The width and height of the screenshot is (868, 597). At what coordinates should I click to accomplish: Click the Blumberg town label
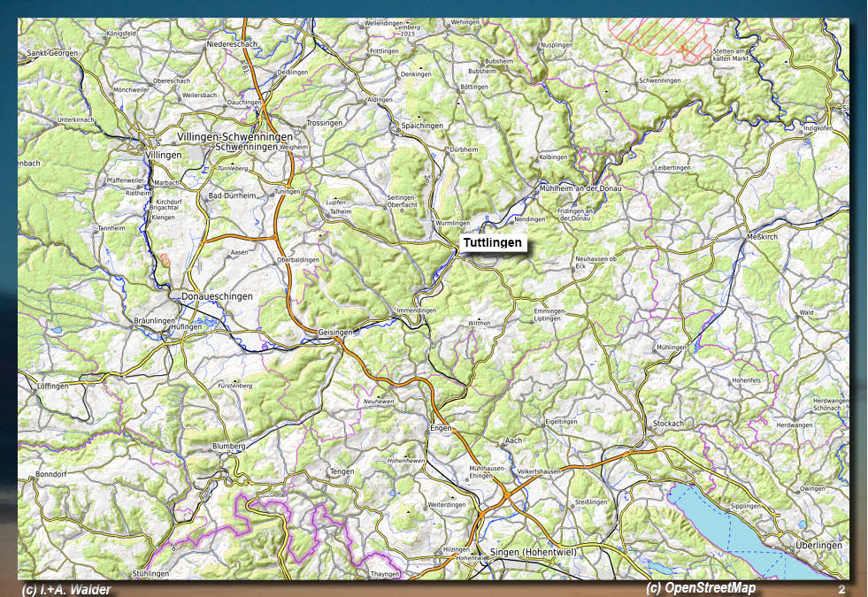point(228,446)
